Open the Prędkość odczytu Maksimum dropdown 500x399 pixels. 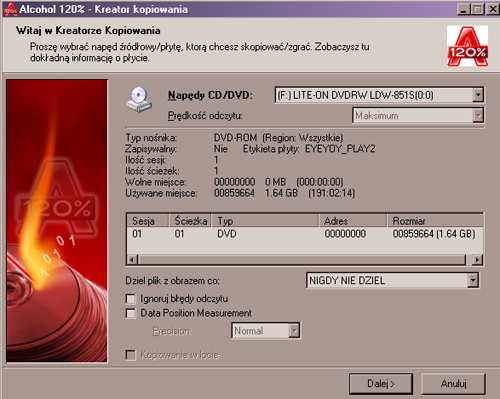coord(478,116)
